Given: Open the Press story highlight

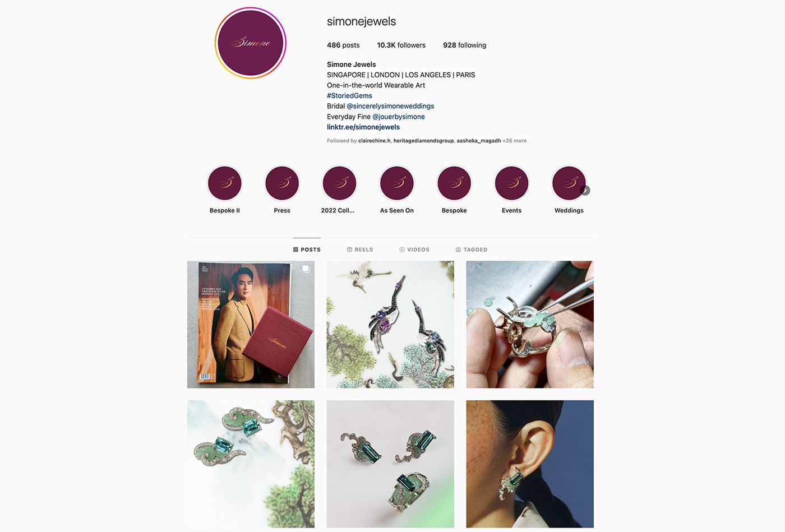Looking at the screenshot, I should tap(282, 183).
